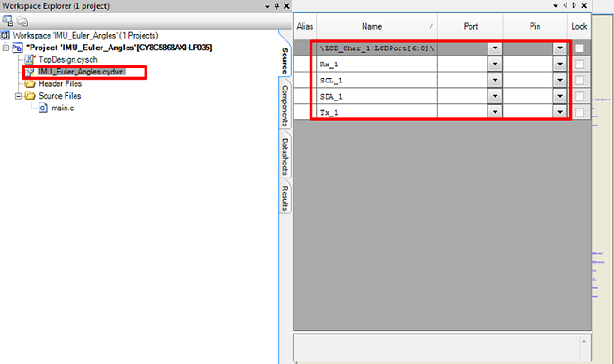Image resolution: width=614 pixels, height=364 pixels.
Task: Open the Port dropdown for Rx_1
Action: [495, 65]
